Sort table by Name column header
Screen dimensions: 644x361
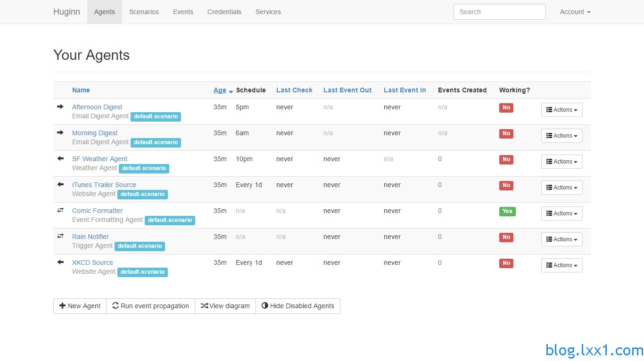[81, 90]
